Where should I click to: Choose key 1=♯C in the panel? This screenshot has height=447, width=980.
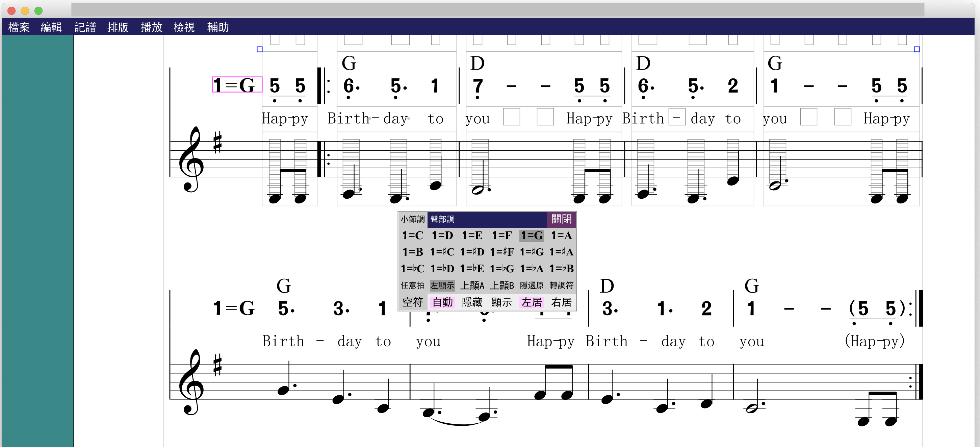(442, 252)
